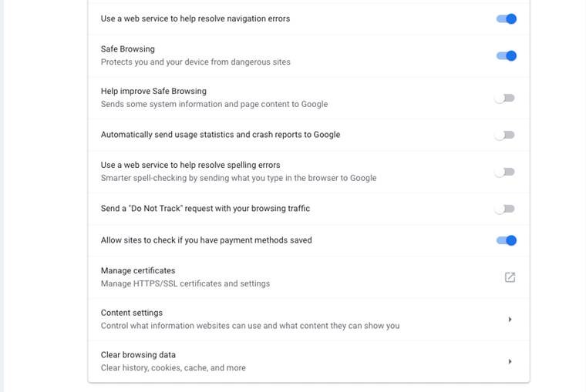
Task: Click the "Clear browsing data" title text
Action: tap(138, 355)
